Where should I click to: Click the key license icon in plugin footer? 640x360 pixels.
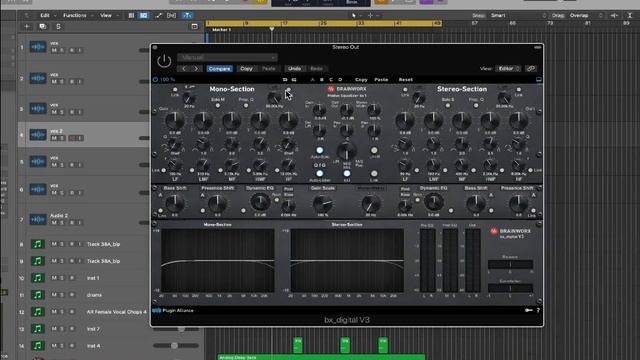[x=529, y=311]
